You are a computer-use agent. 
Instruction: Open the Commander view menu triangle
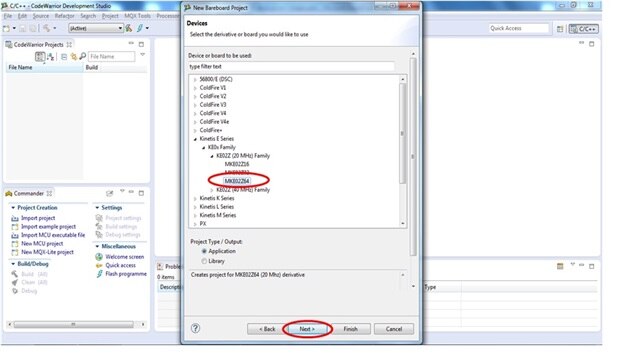(122, 191)
